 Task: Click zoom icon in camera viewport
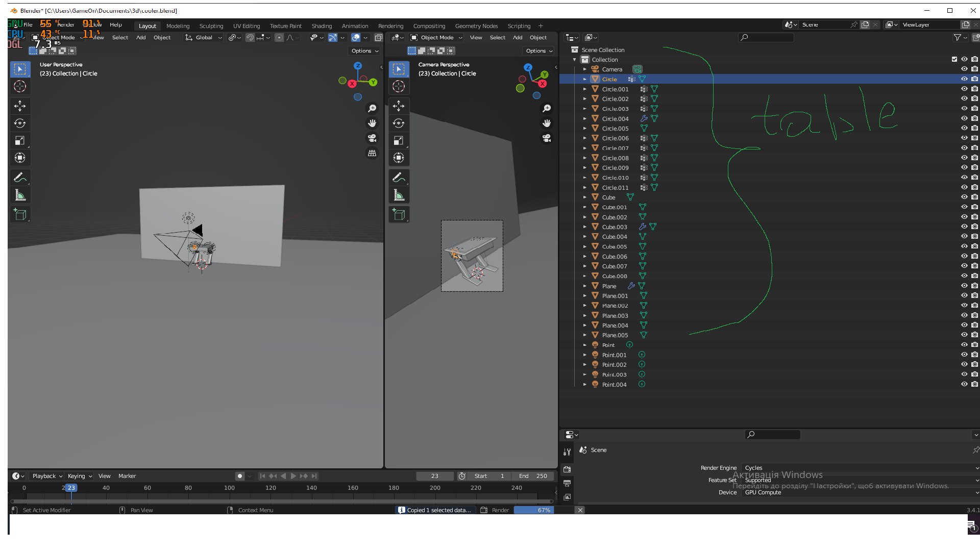pos(547,108)
